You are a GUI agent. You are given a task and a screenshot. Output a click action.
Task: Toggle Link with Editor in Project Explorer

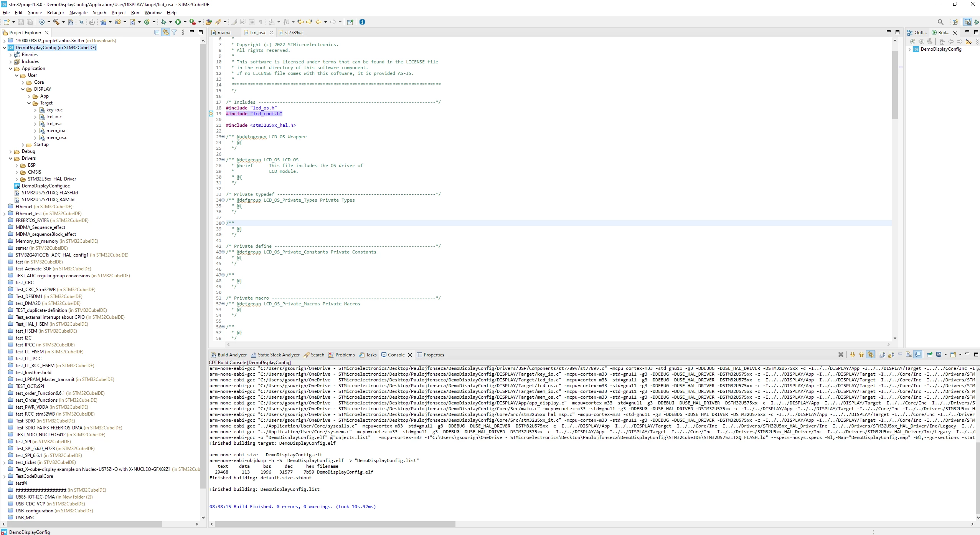[x=165, y=33]
